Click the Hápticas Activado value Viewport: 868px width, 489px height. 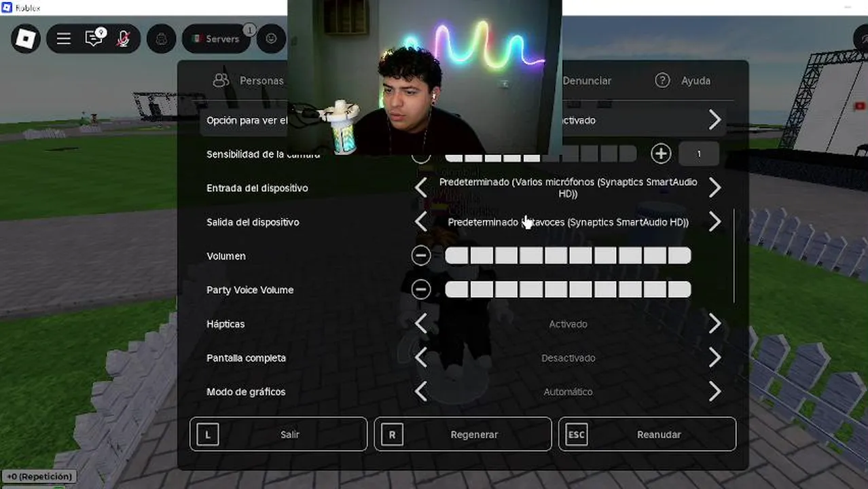pyautogui.click(x=568, y=324)
